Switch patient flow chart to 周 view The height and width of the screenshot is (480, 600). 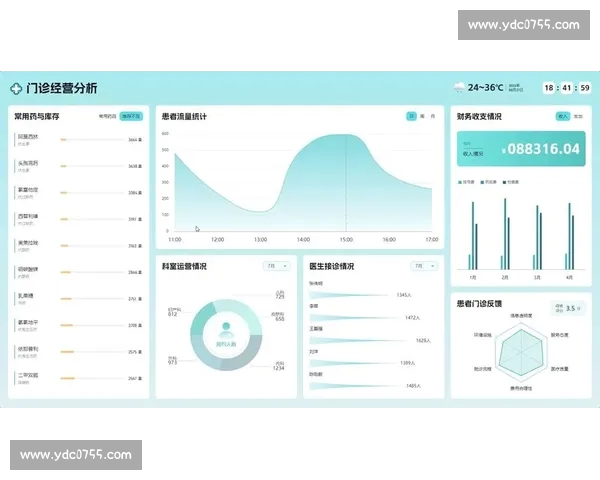coord(422,116)
